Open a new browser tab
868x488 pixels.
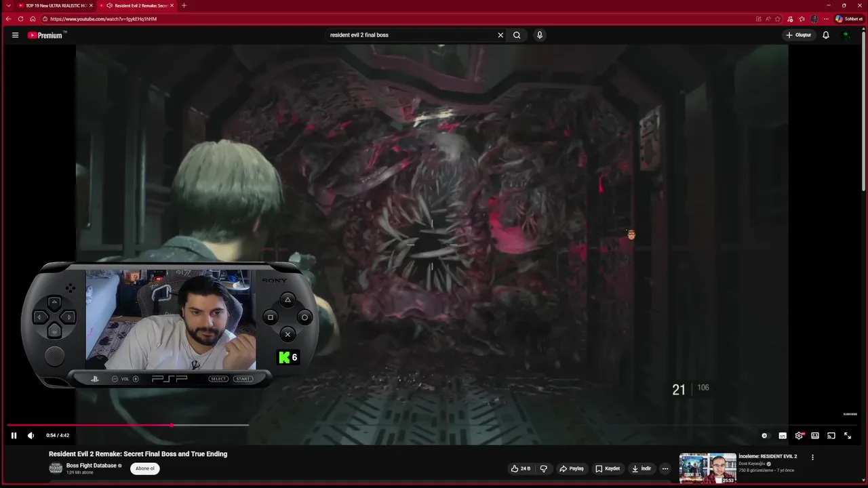(x=184, y=5)
